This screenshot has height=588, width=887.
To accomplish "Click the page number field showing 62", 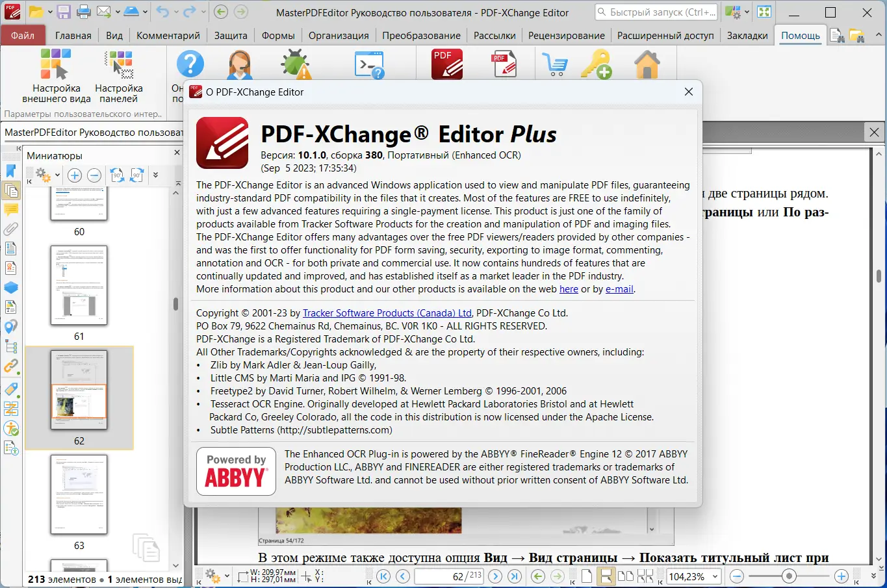I will 449,576.
